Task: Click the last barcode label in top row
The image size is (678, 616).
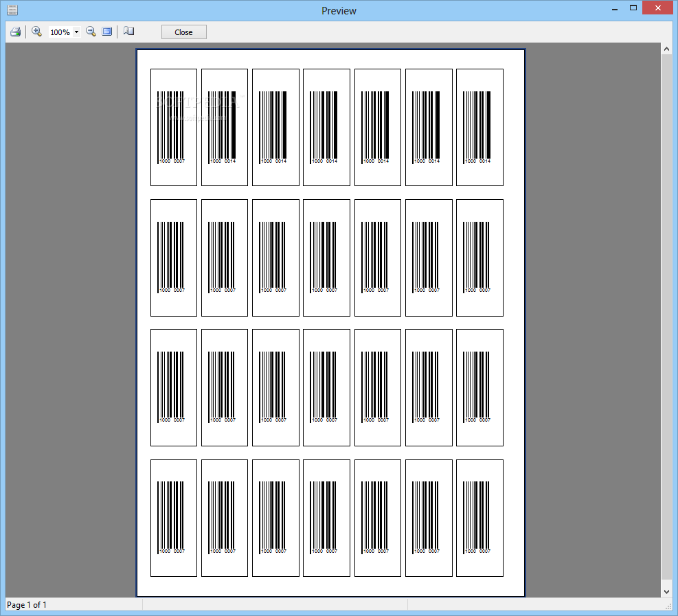Action: point(479,128)
